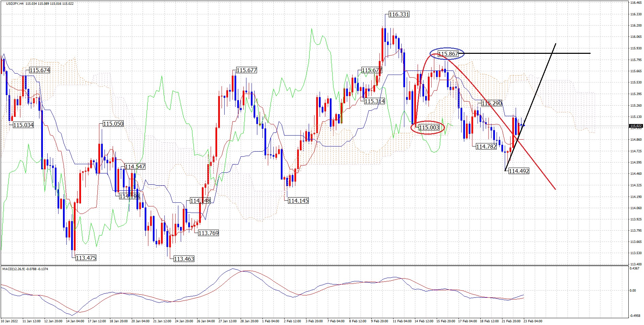The width and height of the screenshot is (644, 325).
Task: Click the MACD scale value -0.4958
Action: pyautogui.click(x=635, y=316)
